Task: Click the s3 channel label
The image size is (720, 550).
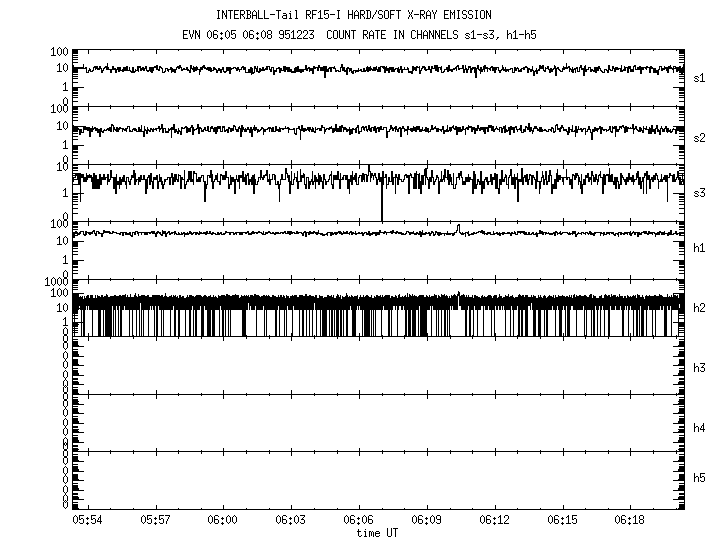Action: (699, 191)
